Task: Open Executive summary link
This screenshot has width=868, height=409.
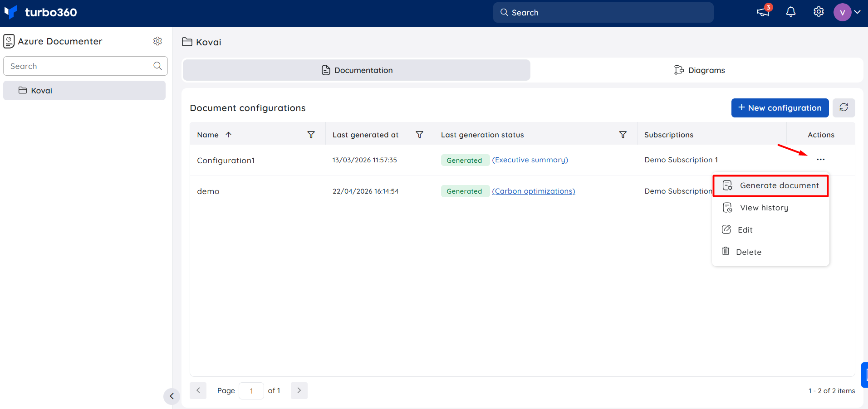Action: (530, 160)
